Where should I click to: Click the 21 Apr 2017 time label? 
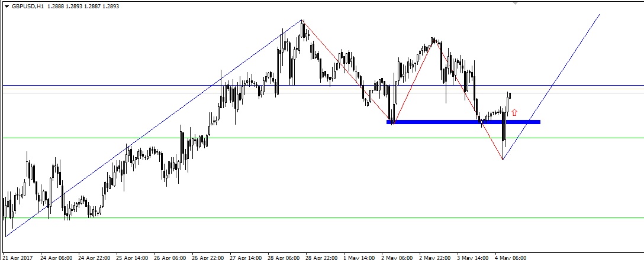pyautogui.click(x=18, y=257)
